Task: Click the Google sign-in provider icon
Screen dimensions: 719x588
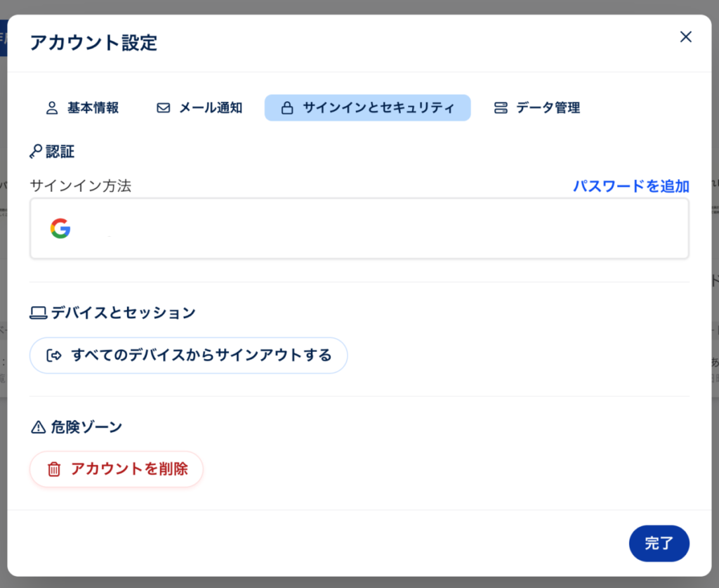Action: (60, 228)
